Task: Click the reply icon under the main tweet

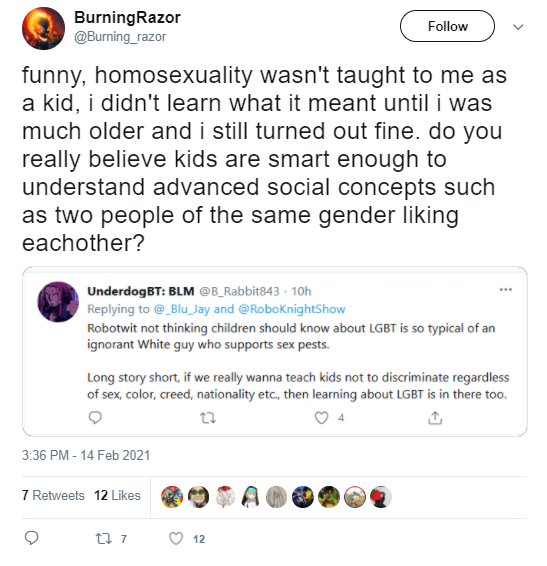Action: click(31, 538)
